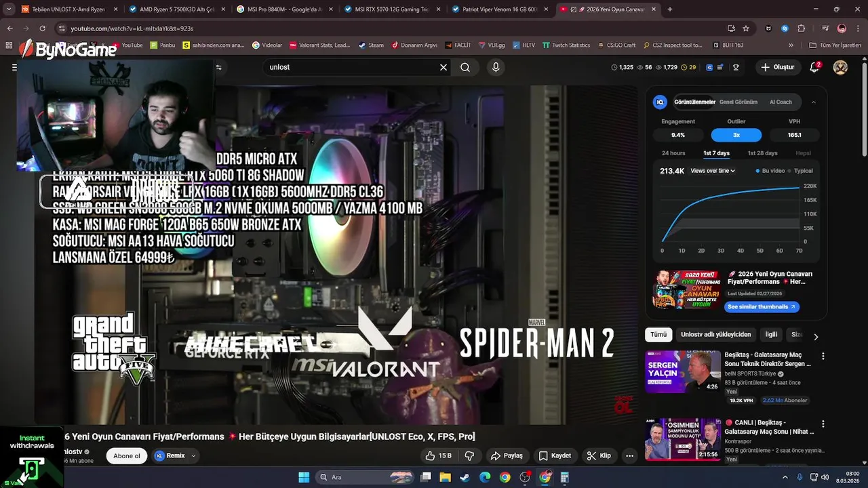Like the video with thumbs up

(x=438, y=455)
